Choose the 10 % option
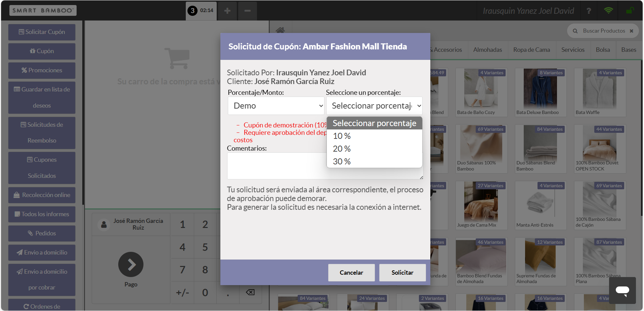This screenshot has width=644, height=311. point(374,136)
